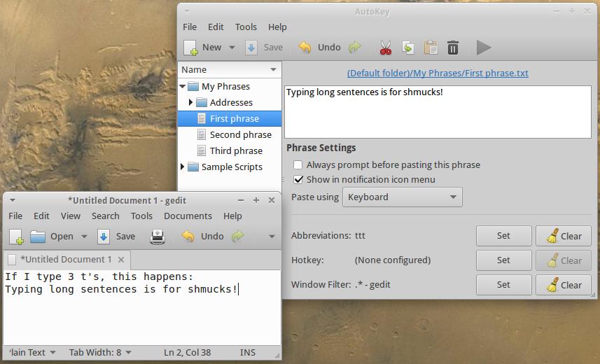Click the Copy icon in AutoKey toolbar
The width and height of the screenshot is (600, 364).
click(x=407, y=48)
